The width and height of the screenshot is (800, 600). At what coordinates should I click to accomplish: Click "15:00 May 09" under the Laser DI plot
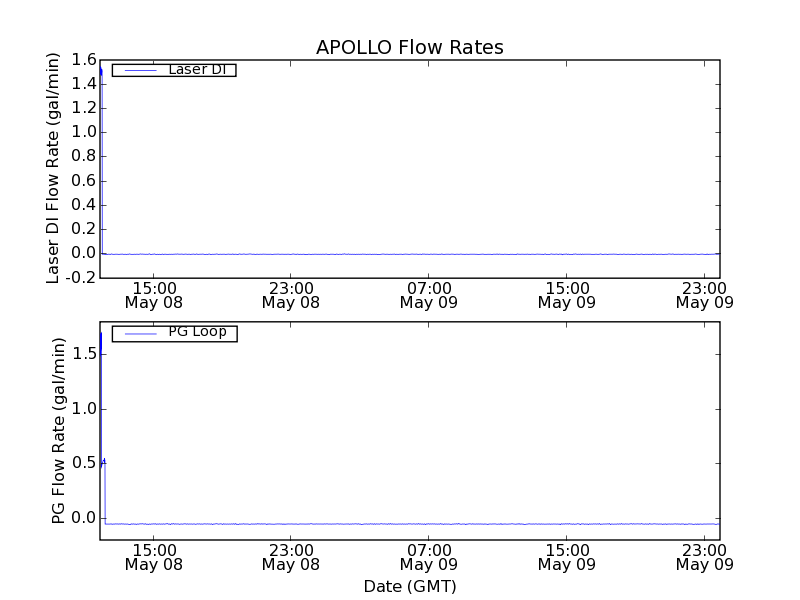(567, 295)
